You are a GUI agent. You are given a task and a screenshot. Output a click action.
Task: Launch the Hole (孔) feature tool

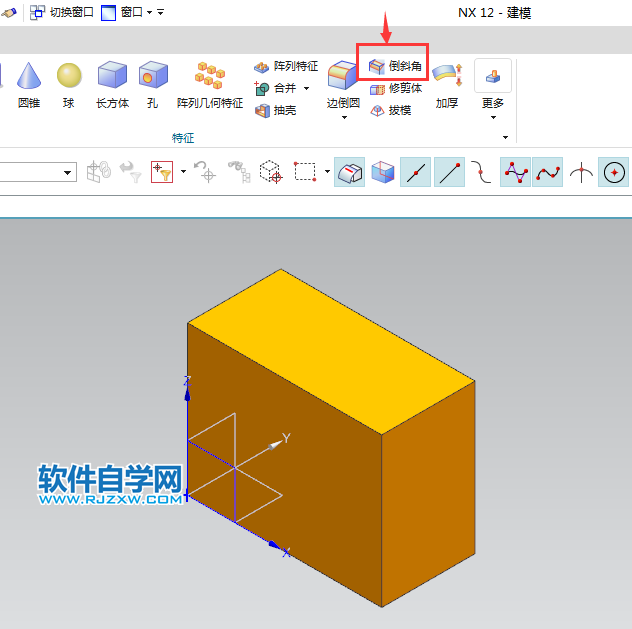(x=153, y=85)
